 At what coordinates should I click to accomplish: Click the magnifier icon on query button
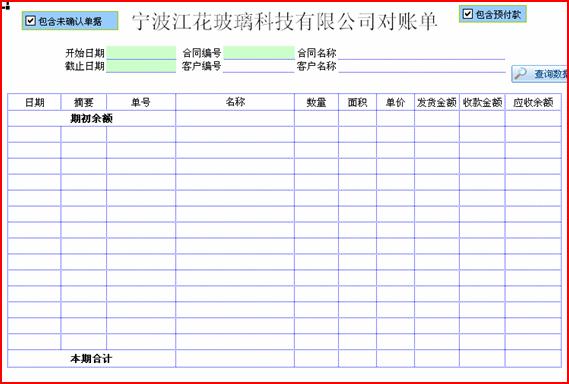tap(521, 74)
